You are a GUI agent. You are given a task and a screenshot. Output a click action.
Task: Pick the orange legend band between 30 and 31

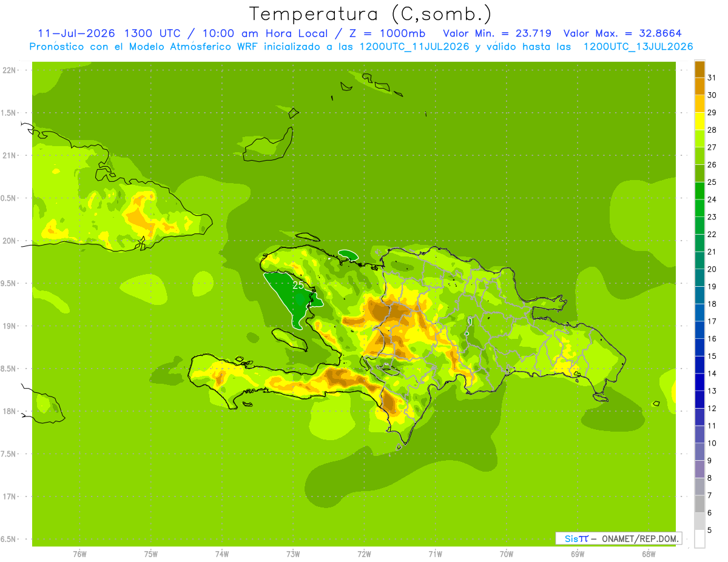point(699,86)
